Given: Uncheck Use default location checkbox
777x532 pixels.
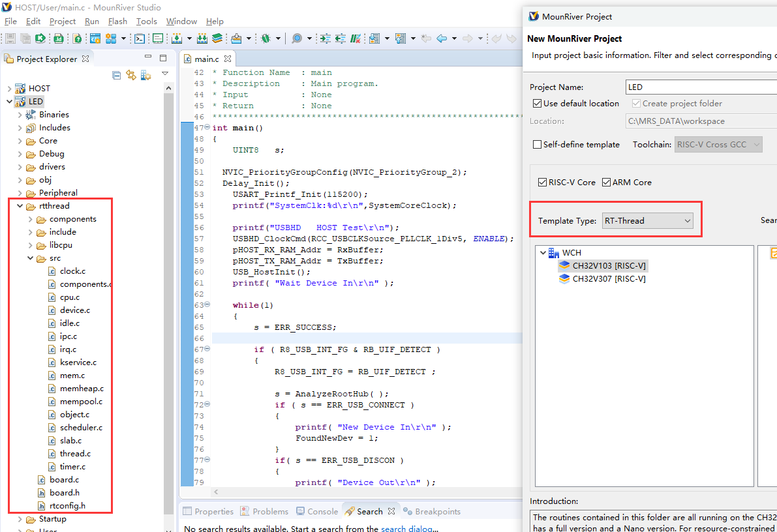Looking at the screenshot, I should coord(538,104).
